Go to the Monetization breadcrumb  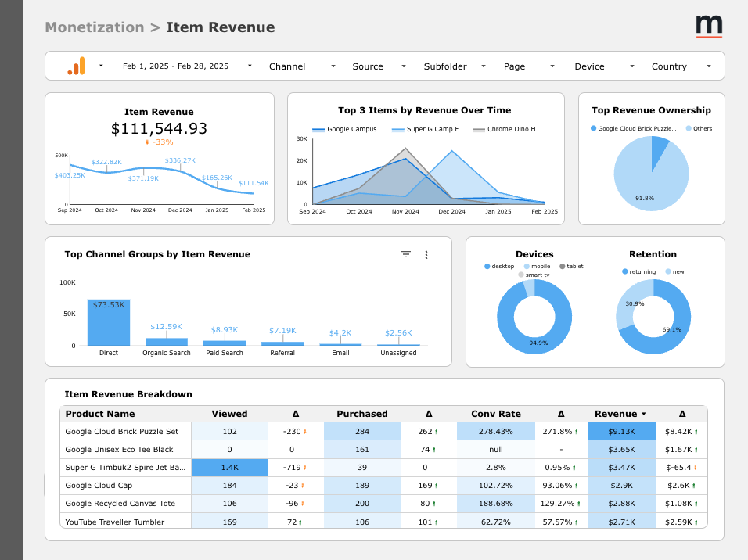tap(95, 27)
